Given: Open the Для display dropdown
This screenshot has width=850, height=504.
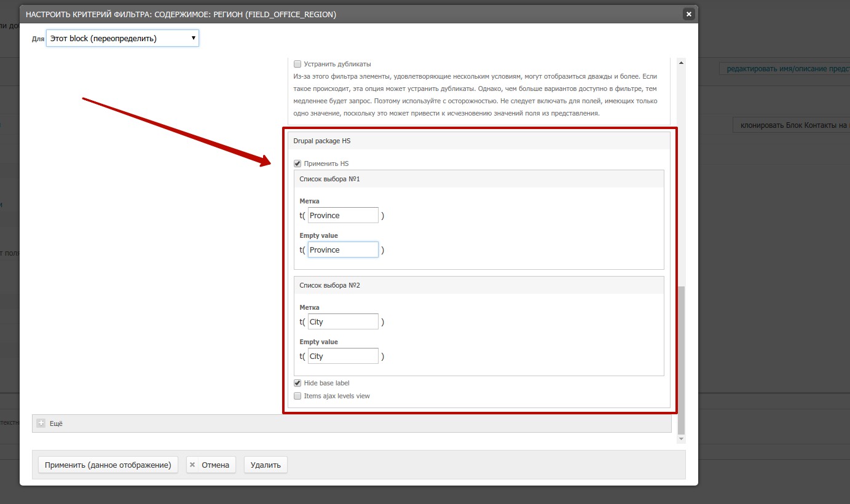Looking at the screenshot, I should click(x=122, y=39).
